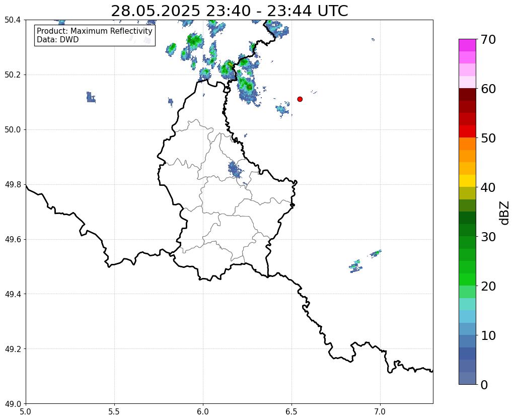Click the y-axis label 50.2
The height and width of the screenshot is (420, 515).
(13, 75)
